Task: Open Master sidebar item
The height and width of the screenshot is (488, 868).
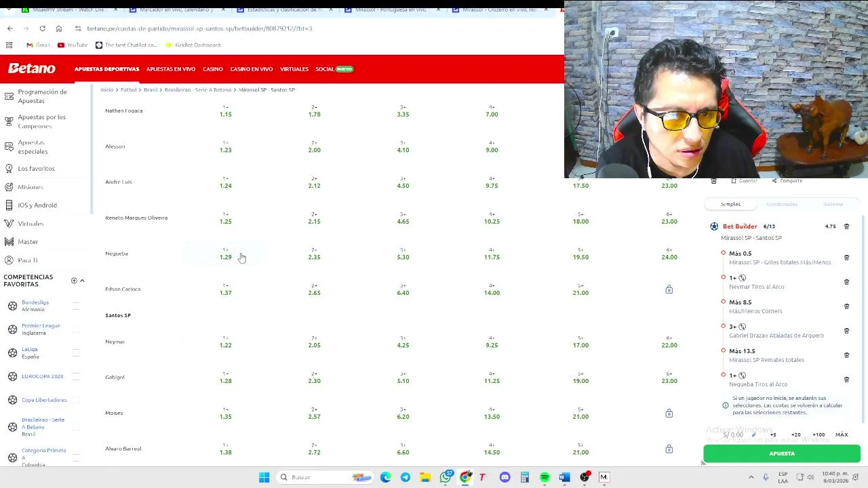Action: [28, 242]
